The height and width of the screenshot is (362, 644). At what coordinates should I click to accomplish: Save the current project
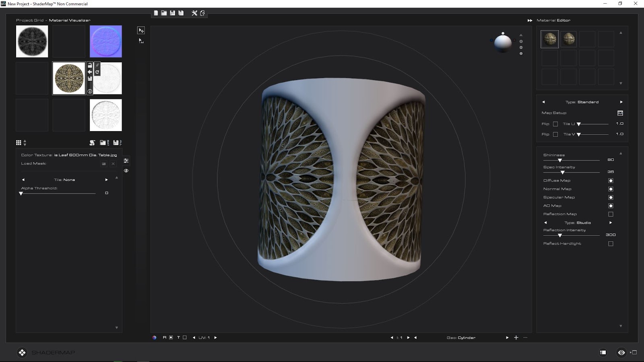[x=172, y=13]
